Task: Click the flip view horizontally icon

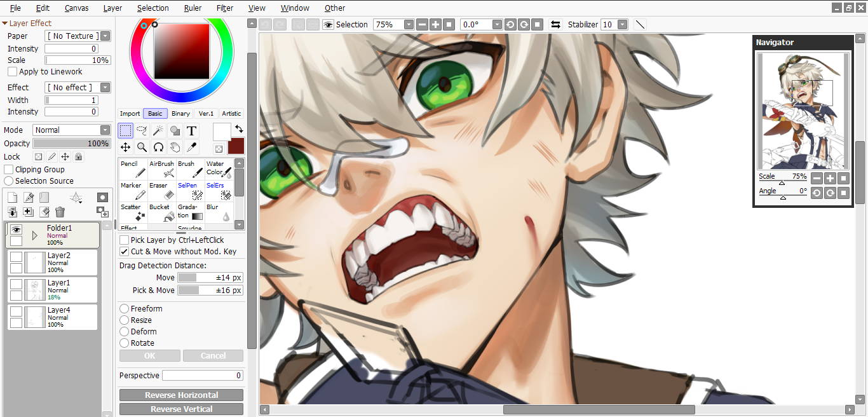Action: coord(555,24)
